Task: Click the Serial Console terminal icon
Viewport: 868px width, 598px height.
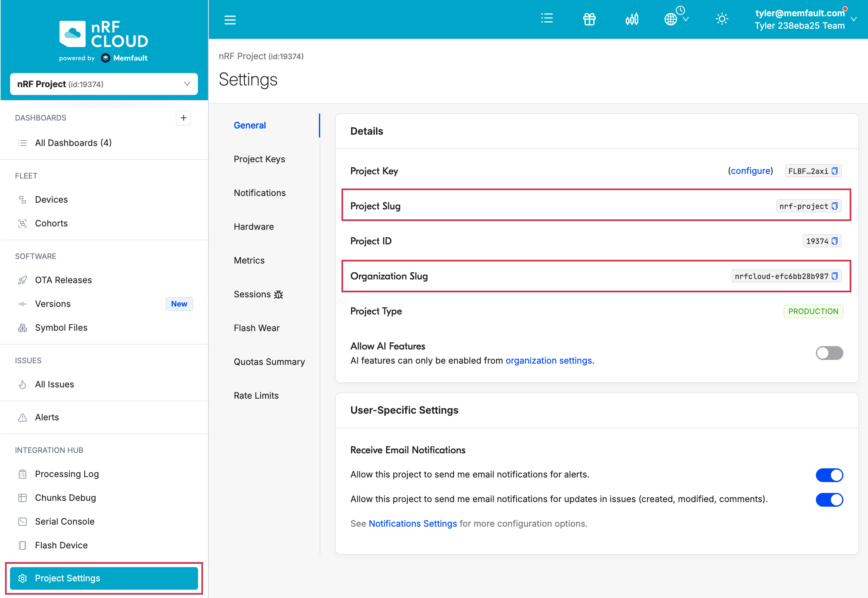Action: click(x=23, y=522)
